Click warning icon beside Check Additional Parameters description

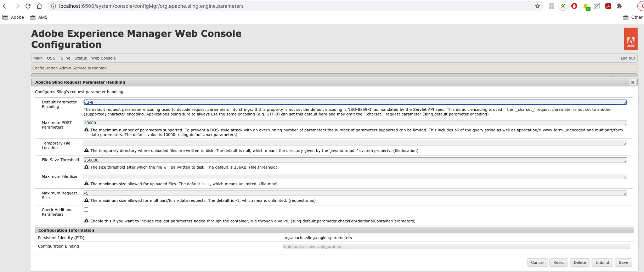(x=86, y=221)
